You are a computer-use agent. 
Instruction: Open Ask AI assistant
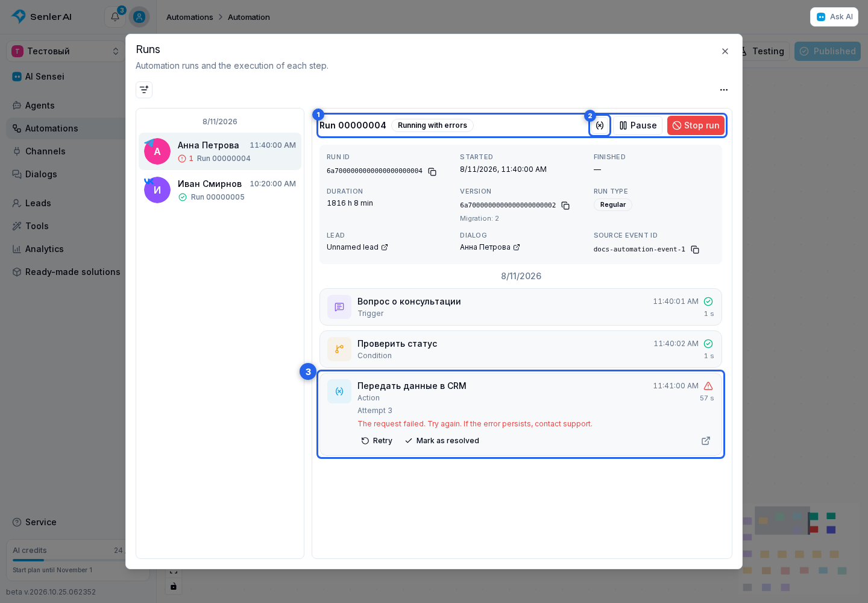[x=834, y=17]
